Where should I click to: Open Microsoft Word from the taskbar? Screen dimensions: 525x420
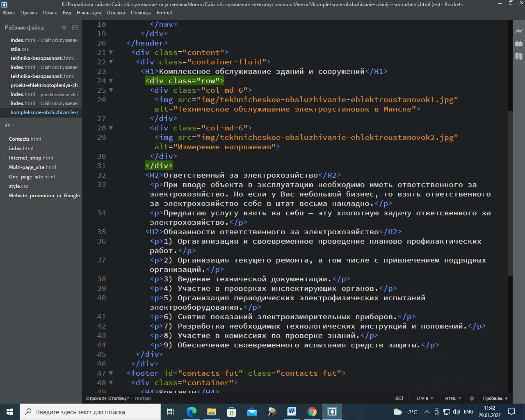click(x=292, y=412)
